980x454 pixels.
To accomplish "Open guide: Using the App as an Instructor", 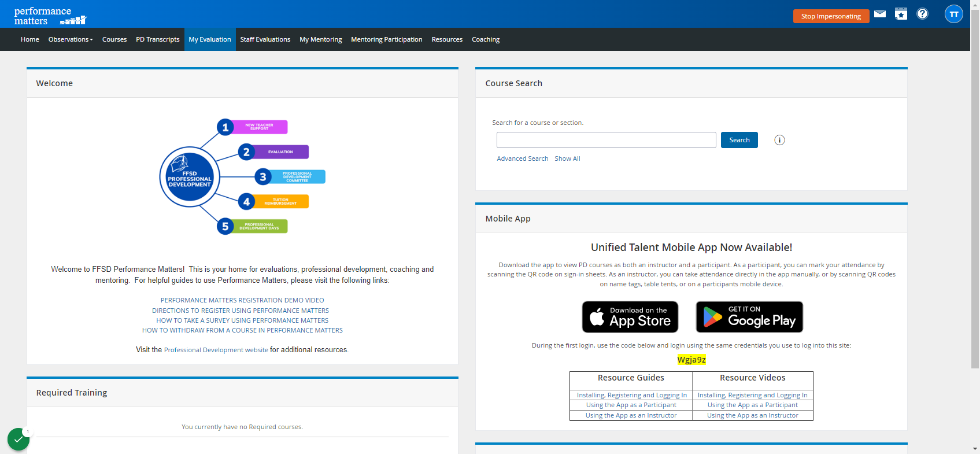I will point(631,415).
